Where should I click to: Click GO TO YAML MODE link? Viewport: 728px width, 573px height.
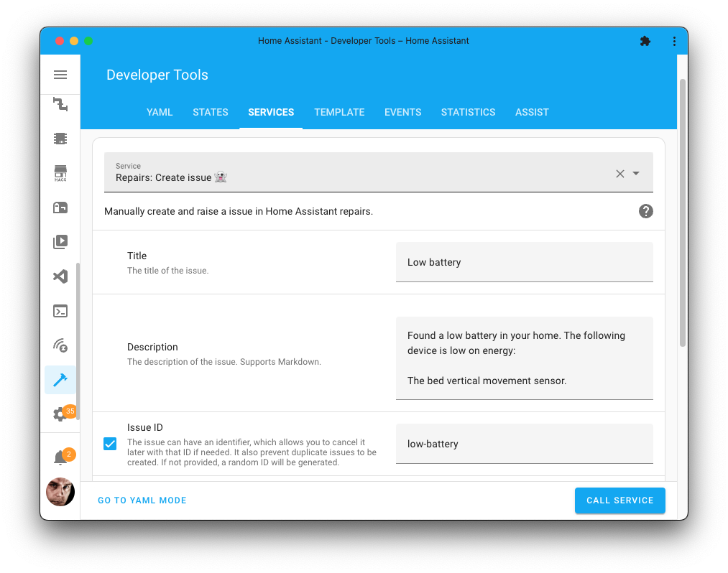(142, 500)
